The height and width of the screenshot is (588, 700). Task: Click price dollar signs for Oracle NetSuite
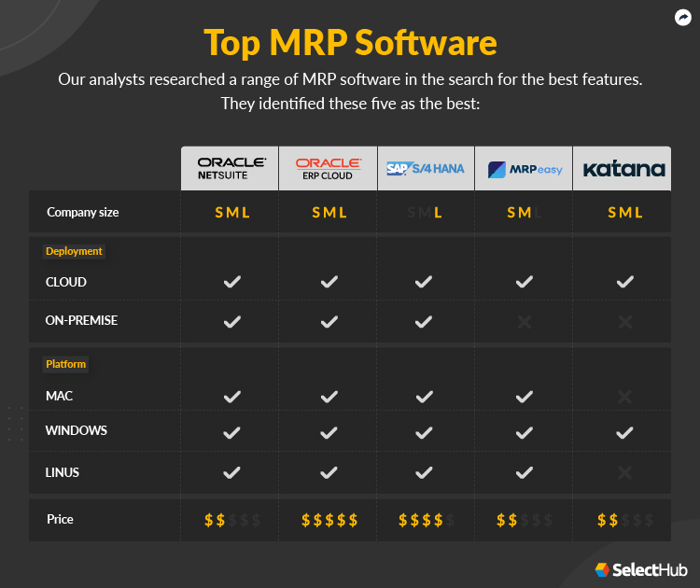tap(232, 520)
